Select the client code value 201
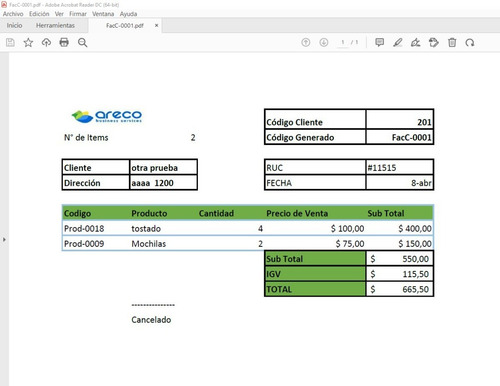This screenshot has width=500, height=386. [x=399, y=119]
